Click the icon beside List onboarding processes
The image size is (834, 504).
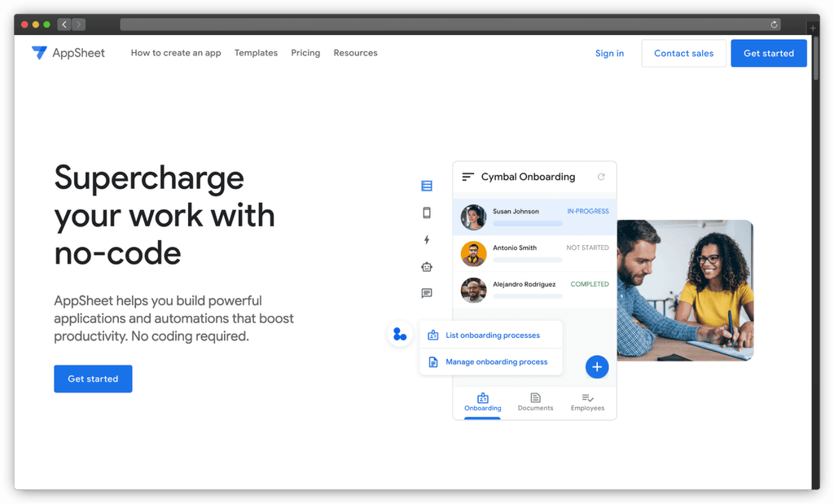(433, 335)
